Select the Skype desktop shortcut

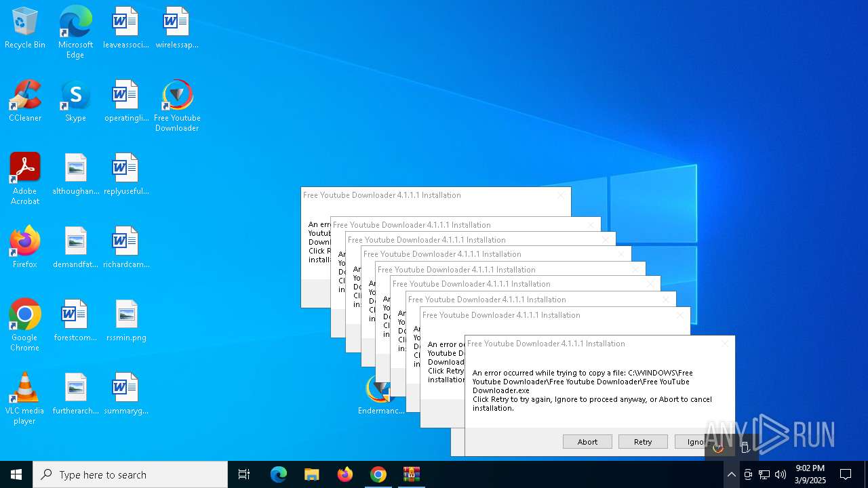[x=75, y=101]
